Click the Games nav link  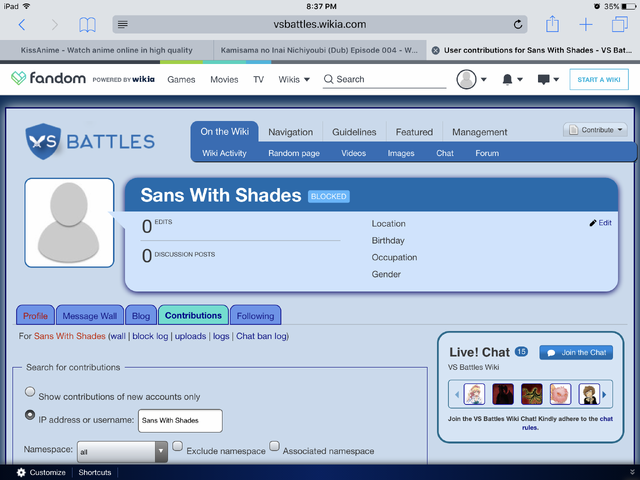point(181,80)
